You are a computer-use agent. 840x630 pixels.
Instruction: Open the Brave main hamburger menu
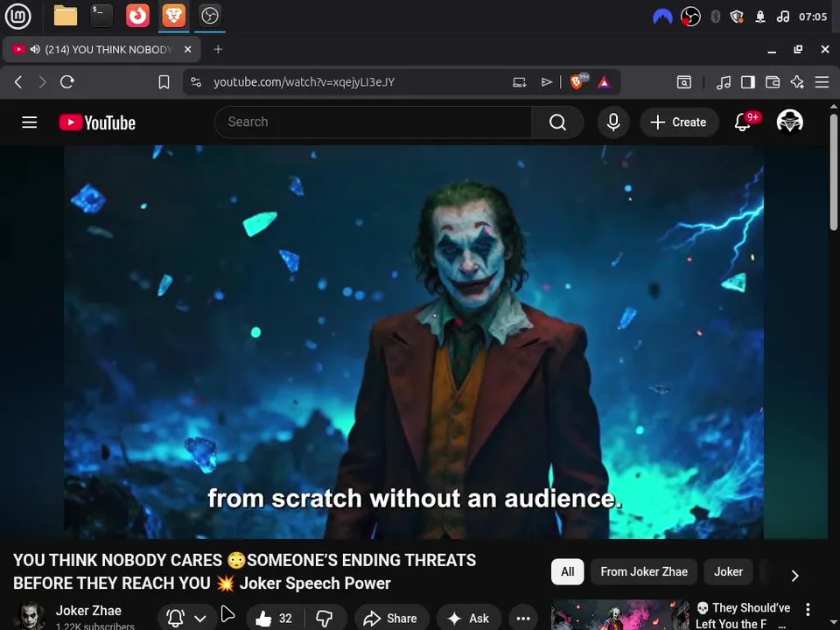[x=822, y=82]
